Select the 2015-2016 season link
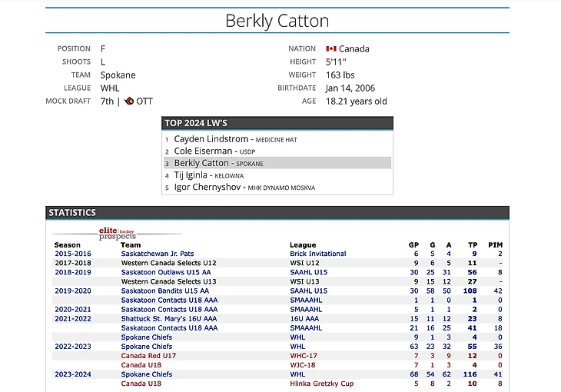Screen dimensions: 561x392 tap(72, 254)
